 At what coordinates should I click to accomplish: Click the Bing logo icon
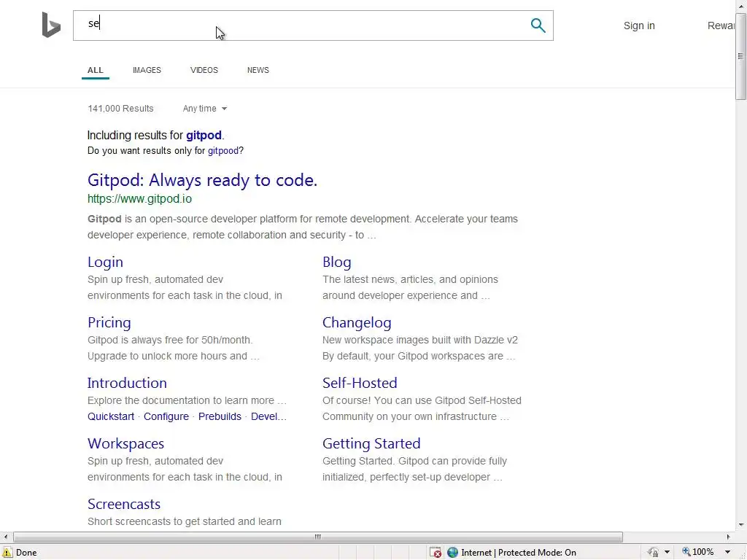point(51,25)
